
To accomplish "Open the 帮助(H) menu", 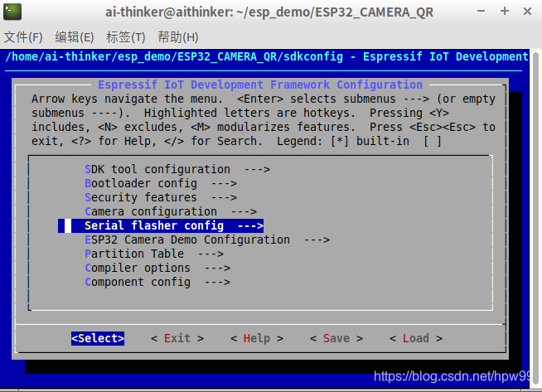I will pos(177,37).
